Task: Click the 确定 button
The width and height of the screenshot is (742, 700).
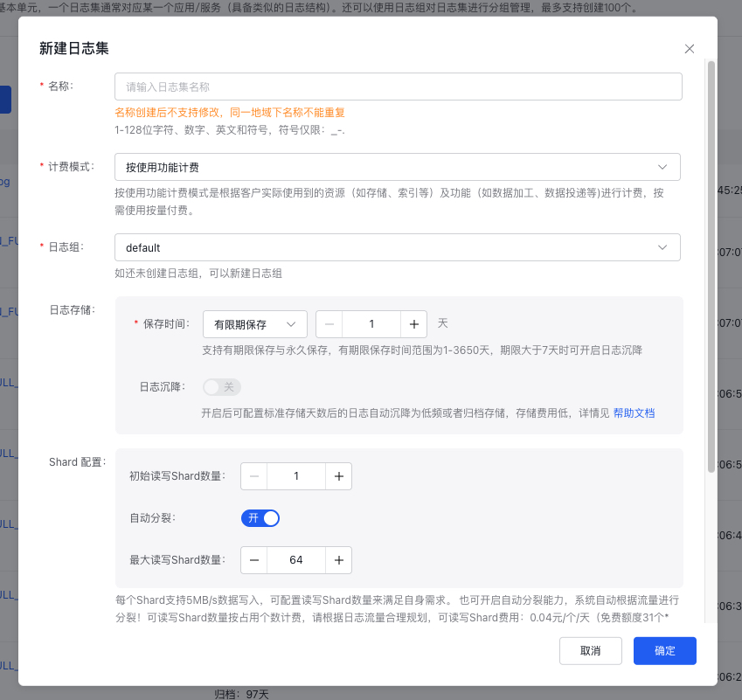Action: [x=665, y=651]
